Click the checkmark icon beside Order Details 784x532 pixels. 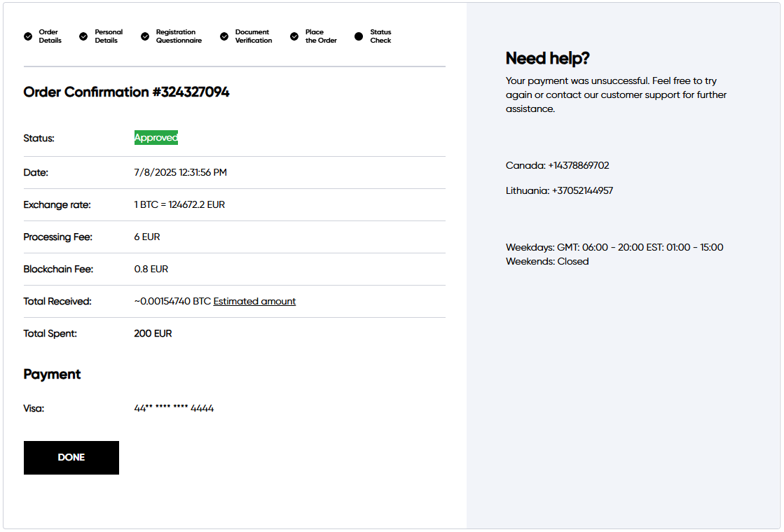tap(28, 36)
